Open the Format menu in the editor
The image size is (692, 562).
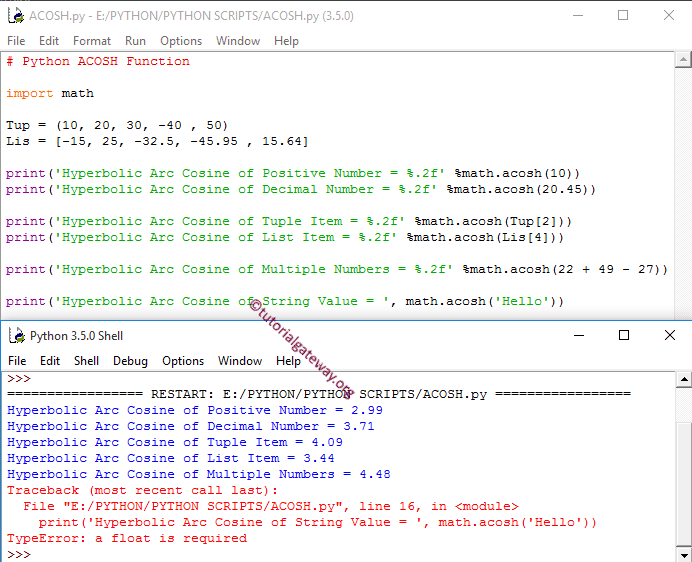coord(92,41)
